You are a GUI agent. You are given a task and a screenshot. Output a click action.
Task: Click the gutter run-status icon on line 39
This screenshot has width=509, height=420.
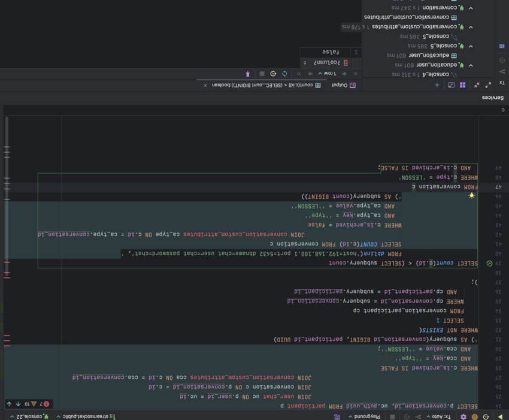click(489, 264)
